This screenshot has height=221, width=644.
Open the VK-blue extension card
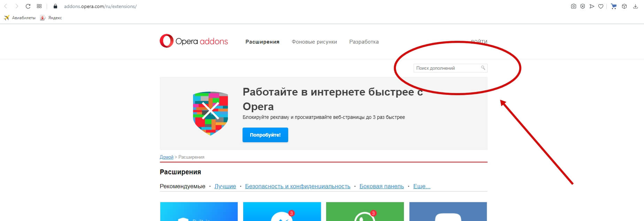tap(448, 211)
